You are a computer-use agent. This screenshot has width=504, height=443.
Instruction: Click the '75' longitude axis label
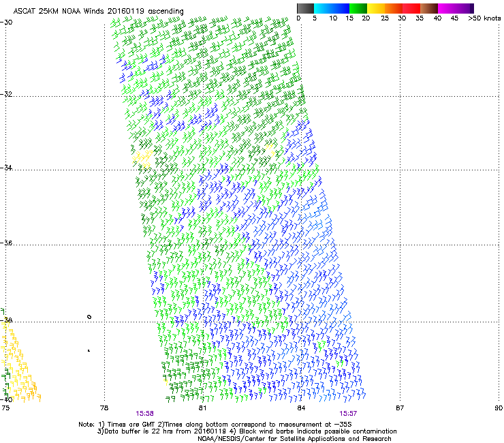point(5,408)
